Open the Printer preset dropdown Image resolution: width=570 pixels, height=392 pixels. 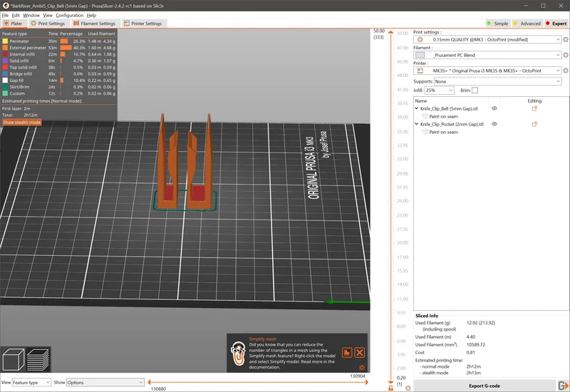pyautogui.click(x=487, y=71)
